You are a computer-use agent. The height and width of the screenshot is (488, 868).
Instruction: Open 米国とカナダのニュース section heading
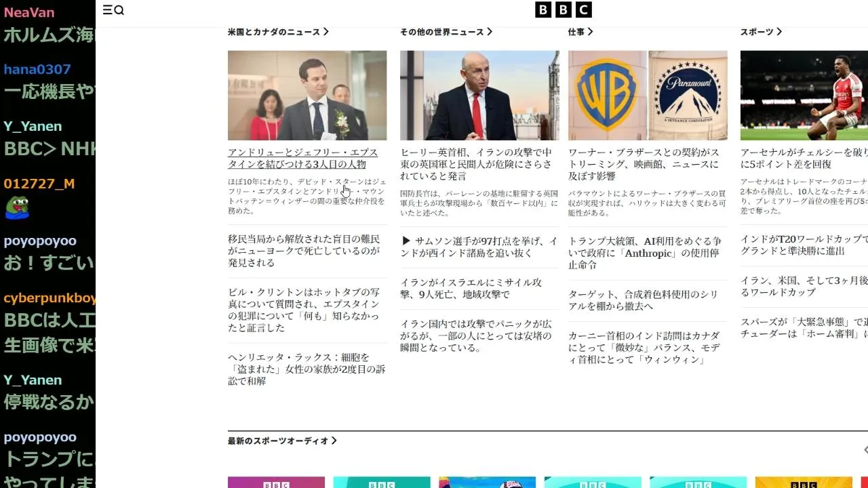point(278,32)
